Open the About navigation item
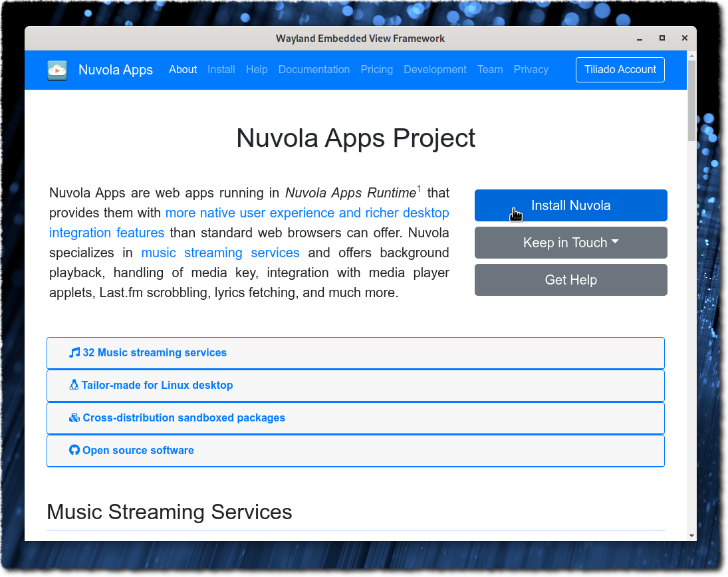The width and height of the screenshot is (728, 577). pos(183,70)
